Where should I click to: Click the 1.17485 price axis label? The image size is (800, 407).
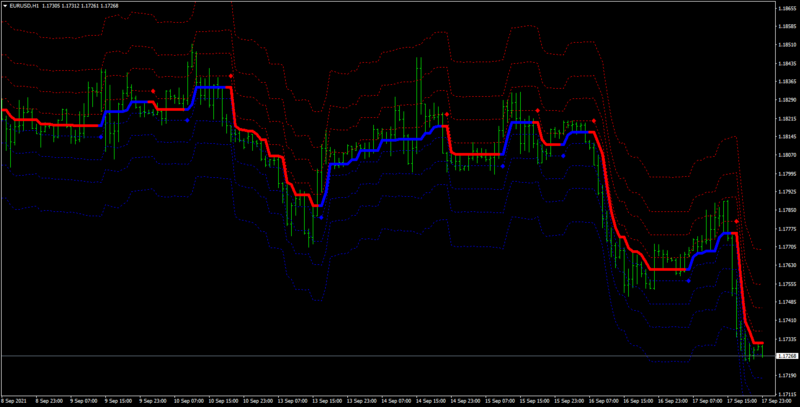click(787, 302)
